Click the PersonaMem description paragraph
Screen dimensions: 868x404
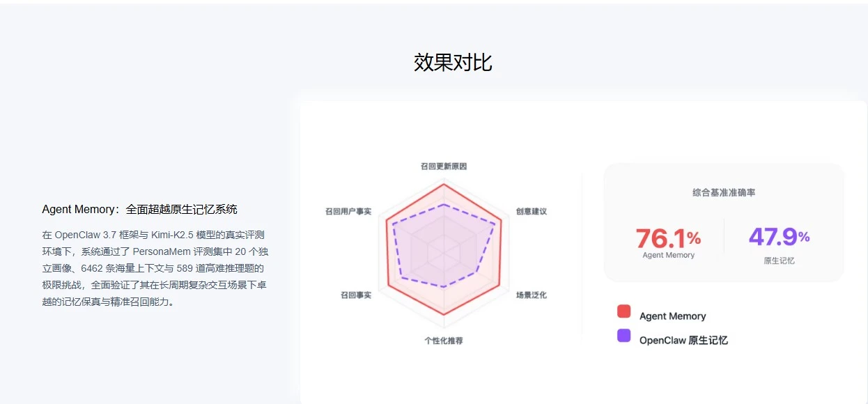155,268
